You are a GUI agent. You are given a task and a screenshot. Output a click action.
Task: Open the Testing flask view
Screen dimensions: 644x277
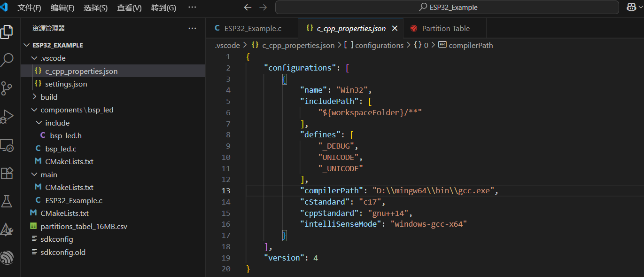7,201
